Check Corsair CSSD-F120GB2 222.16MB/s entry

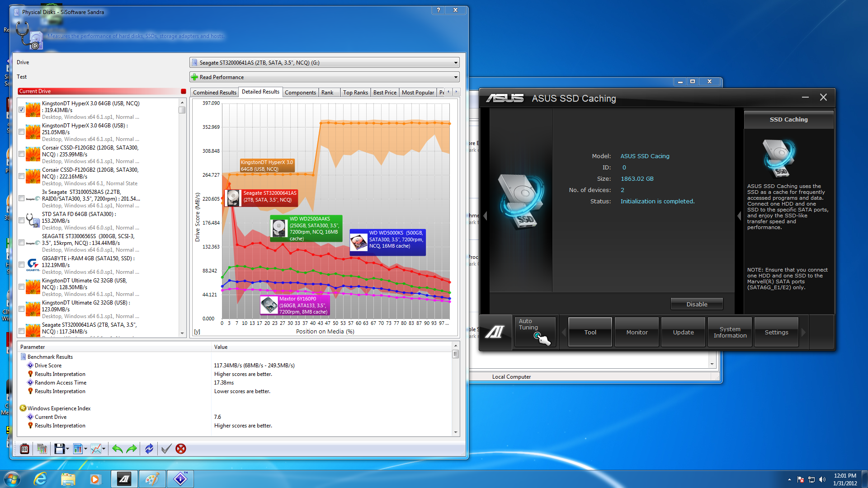tap(21, 176)
